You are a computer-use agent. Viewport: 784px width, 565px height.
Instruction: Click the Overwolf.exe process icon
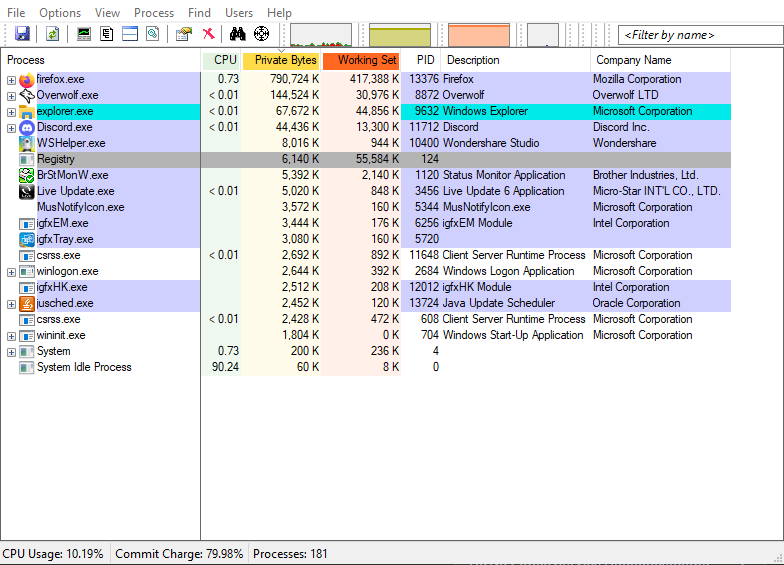click(26, 96)
